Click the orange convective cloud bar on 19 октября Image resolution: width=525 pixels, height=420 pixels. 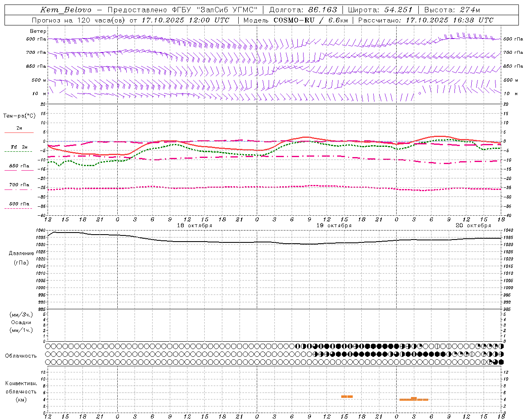(347, 397)
